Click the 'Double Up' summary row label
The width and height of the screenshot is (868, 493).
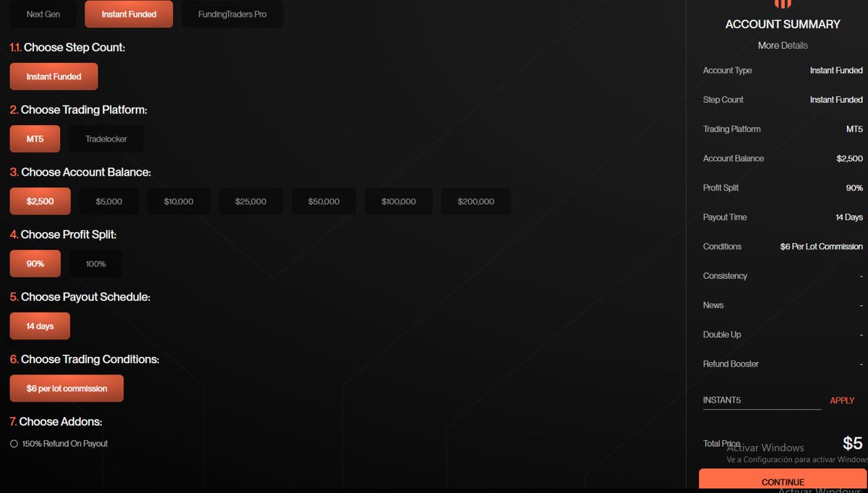pyautogui.click(x=722, y=335)
